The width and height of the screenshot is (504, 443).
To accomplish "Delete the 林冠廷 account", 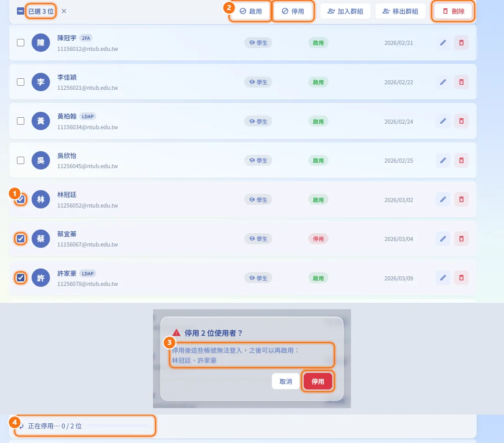I will pyautogui.click(x=461, y=200).
